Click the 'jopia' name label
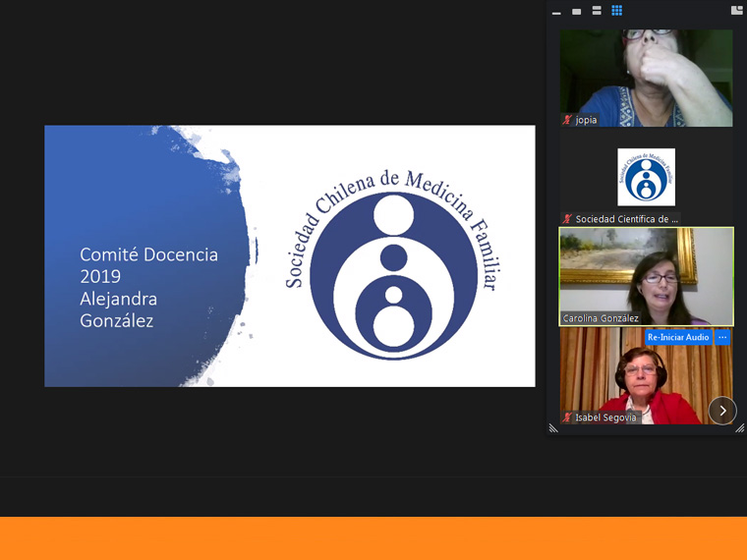The height and width of the screenshot is (560, 747). [586, 120]
